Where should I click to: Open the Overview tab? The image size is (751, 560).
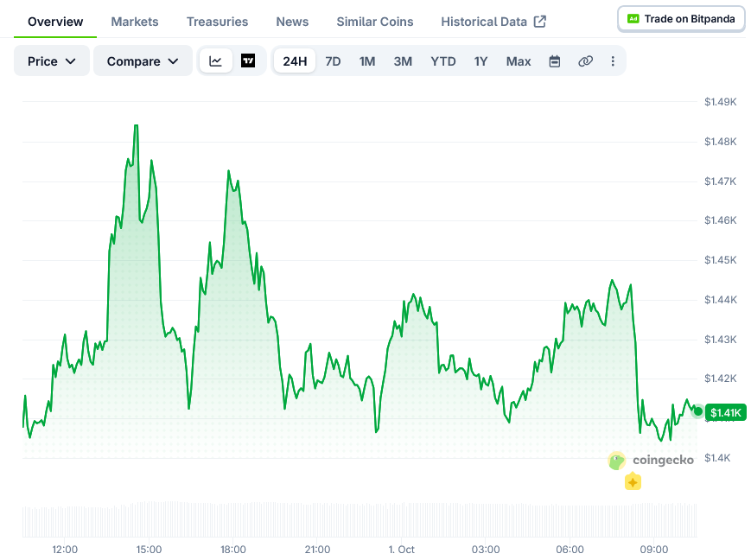[x=55, y=22]
